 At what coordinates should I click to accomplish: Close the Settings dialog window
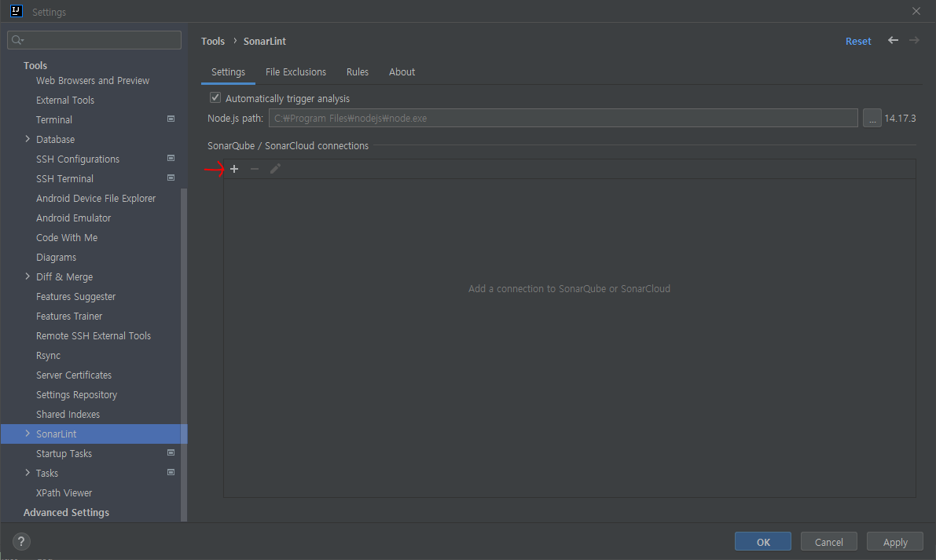click(x=916, y=11)
